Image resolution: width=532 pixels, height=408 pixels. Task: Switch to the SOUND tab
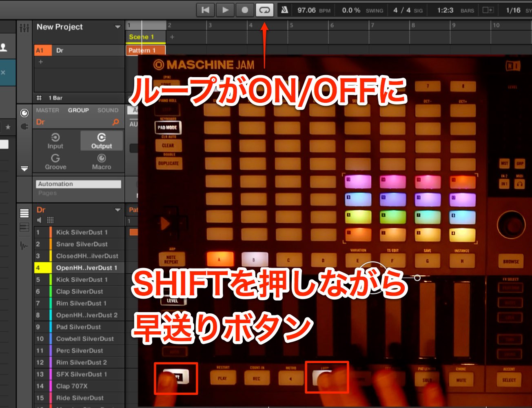(108, 110)
